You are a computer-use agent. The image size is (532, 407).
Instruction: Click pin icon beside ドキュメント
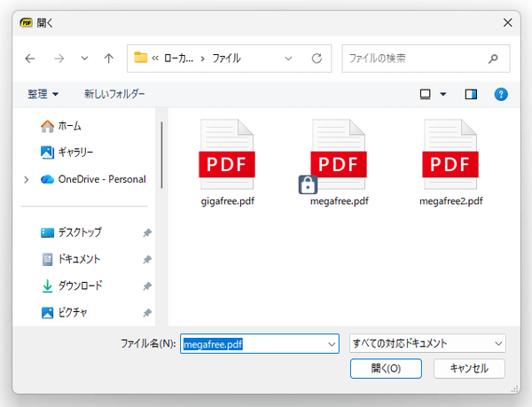[147, 260]
